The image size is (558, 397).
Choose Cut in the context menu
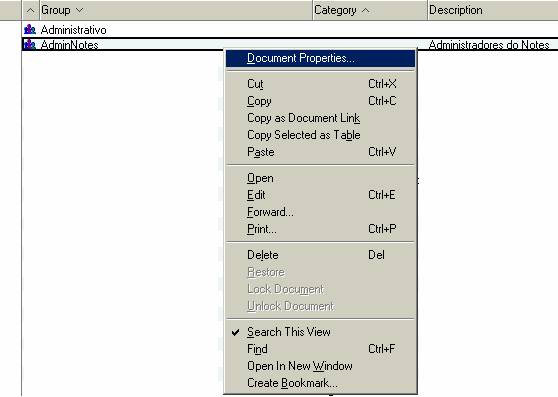click(x=320, y=84)
